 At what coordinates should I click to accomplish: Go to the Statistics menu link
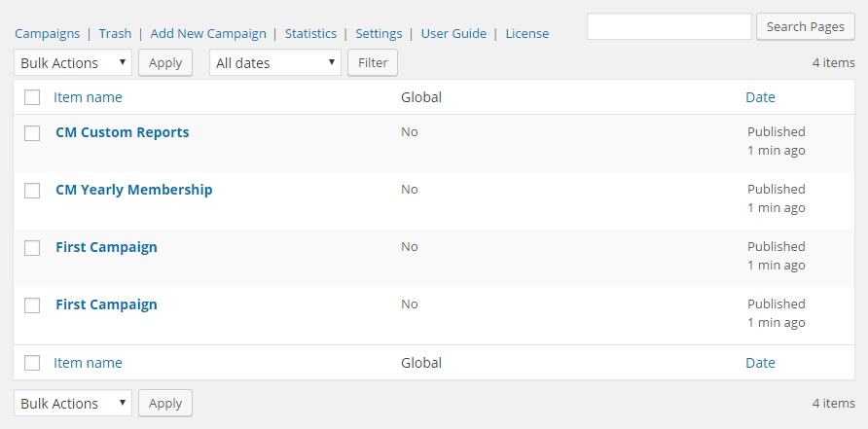(310, 34)
